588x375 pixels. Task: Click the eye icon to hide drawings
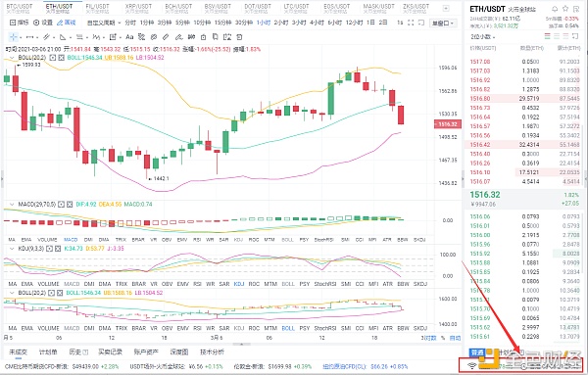click(x=154, y=37)
